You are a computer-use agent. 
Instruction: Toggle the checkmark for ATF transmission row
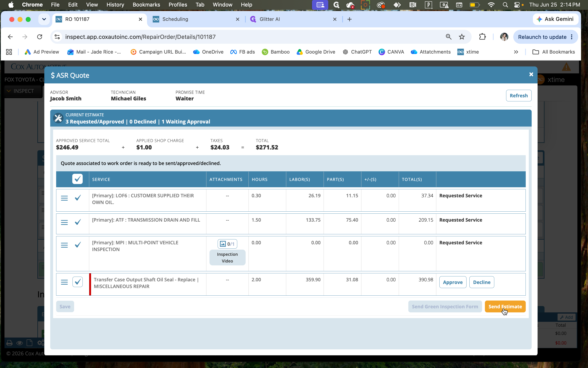[78, 222]
